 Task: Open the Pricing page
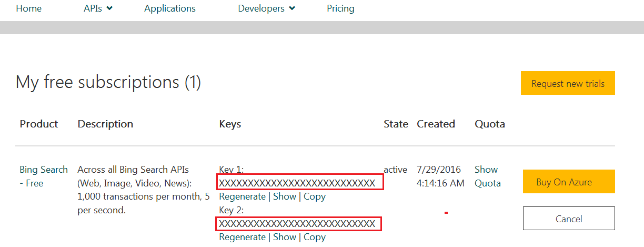[340, 8]
